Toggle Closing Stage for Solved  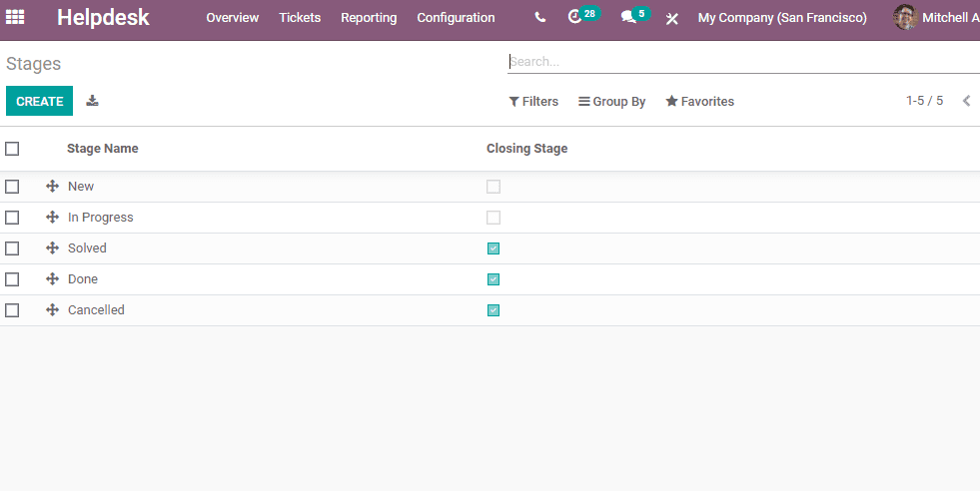493,248
